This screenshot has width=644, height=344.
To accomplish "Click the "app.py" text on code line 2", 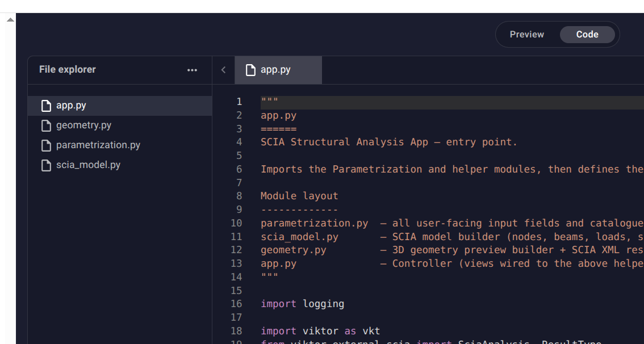I will tap(278, 116).
